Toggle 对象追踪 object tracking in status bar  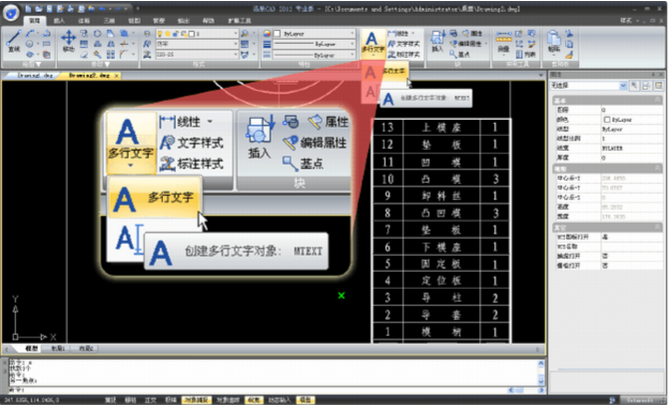click(x=228, y=400)
